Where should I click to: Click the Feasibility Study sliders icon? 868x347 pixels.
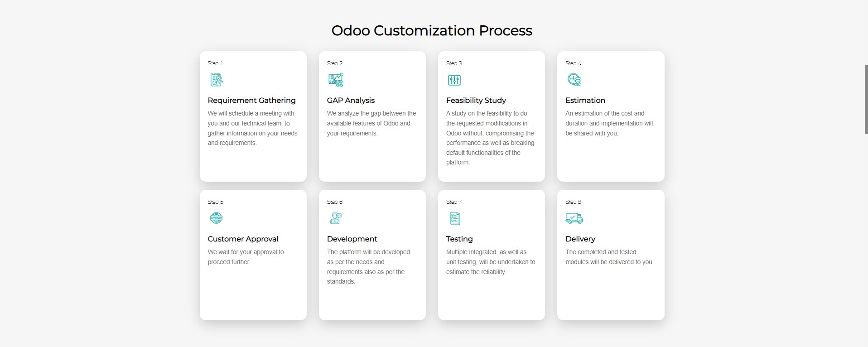(454, 80)
